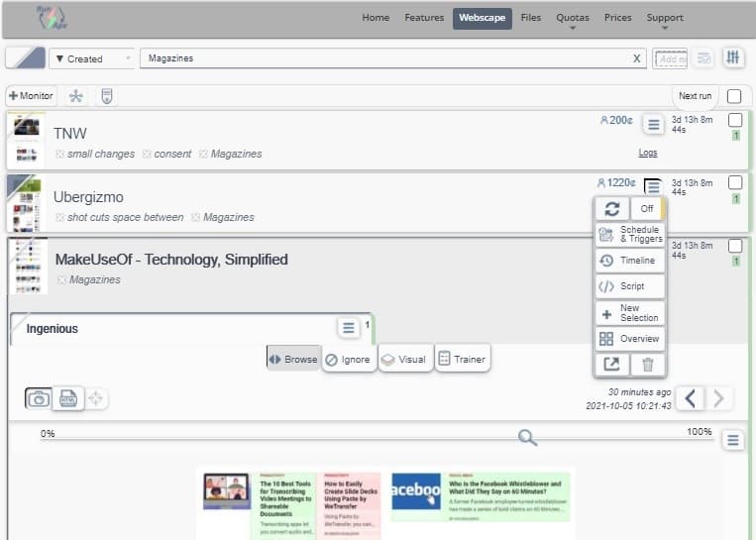Click the refresh icon in popup menu
Image resolution: width=756 pixels, height=540 pixels.
pos(611,209)
